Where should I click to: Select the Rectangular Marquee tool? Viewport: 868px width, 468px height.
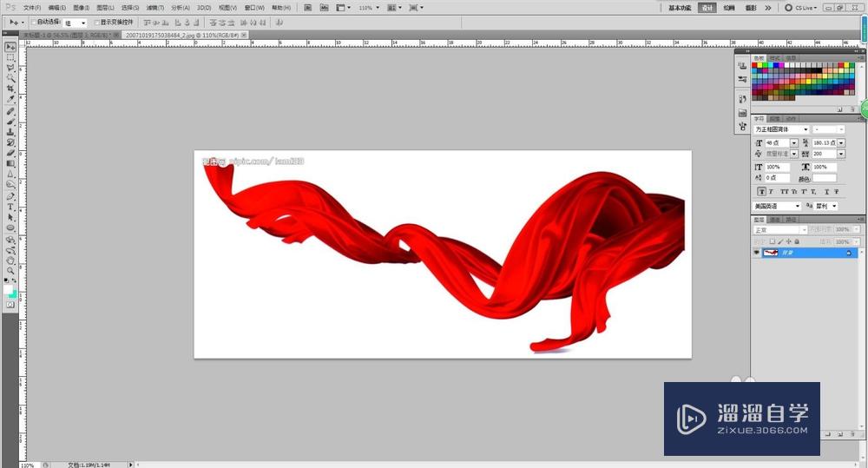tap(10, 56)
